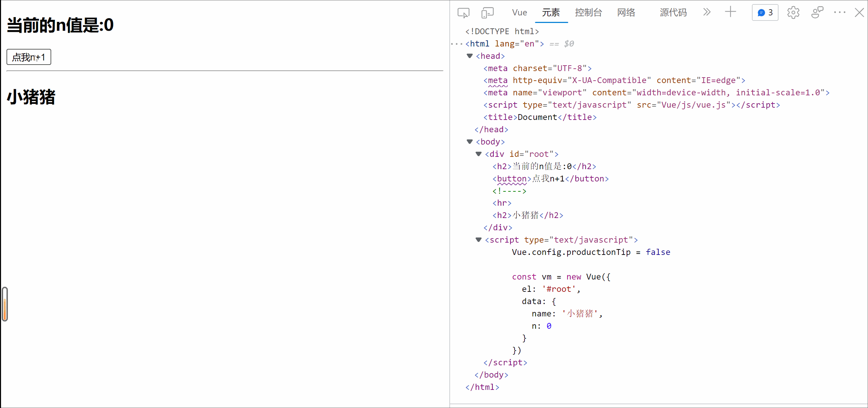
Task: Click the send feedback icon
Action: (817, 13)
